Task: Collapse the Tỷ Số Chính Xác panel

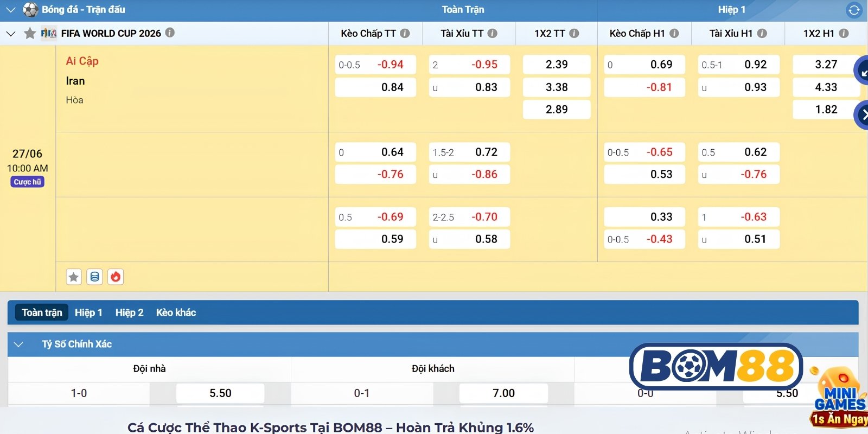Action: tap(18, 344)
